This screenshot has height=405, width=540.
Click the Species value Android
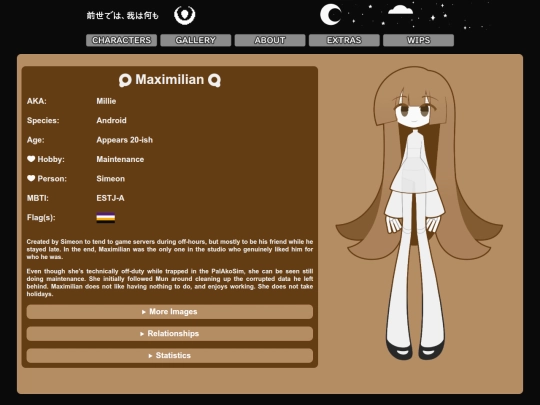pos(111,121)
